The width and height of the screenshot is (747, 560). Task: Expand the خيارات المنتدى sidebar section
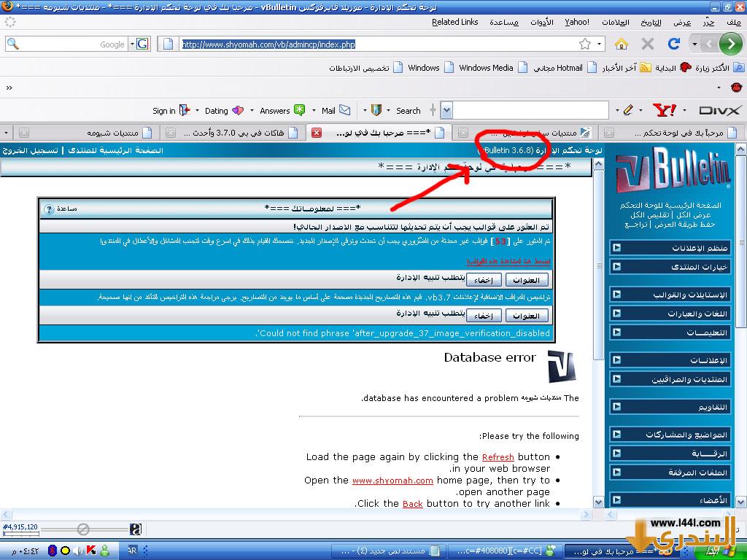pyautogui.click(x=670, y=267)
